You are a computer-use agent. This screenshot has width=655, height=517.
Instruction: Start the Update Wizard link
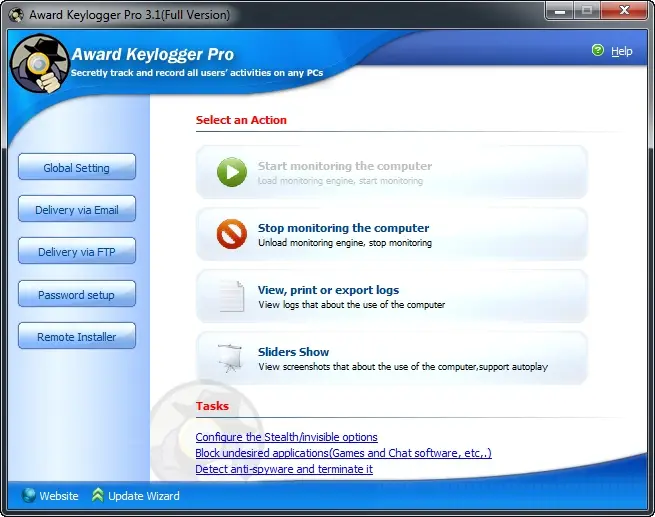click(x=144, y=496)
